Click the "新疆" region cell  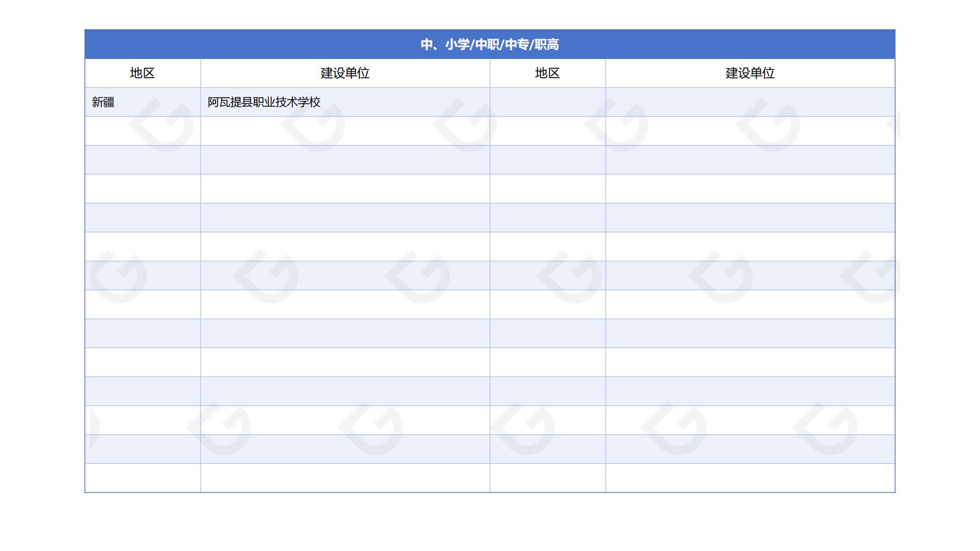103,102
